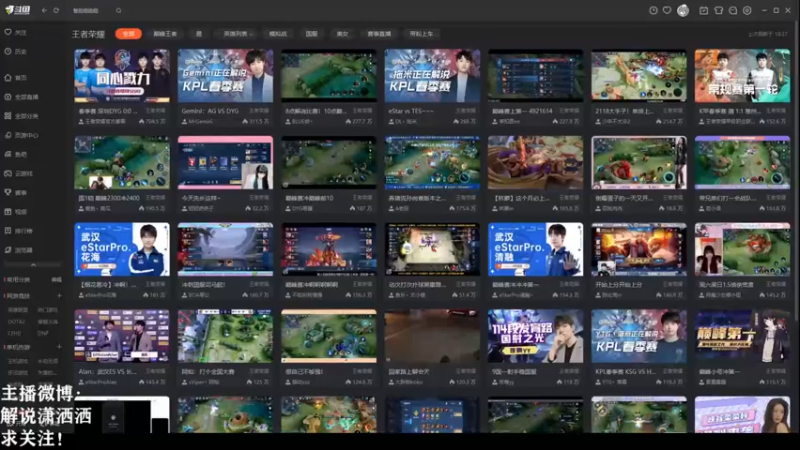Image resolution: width=800 pixels, height=450 pixels.
Task: Open 排行榜 ranking in the sidebar
Action: pos(19,231)
